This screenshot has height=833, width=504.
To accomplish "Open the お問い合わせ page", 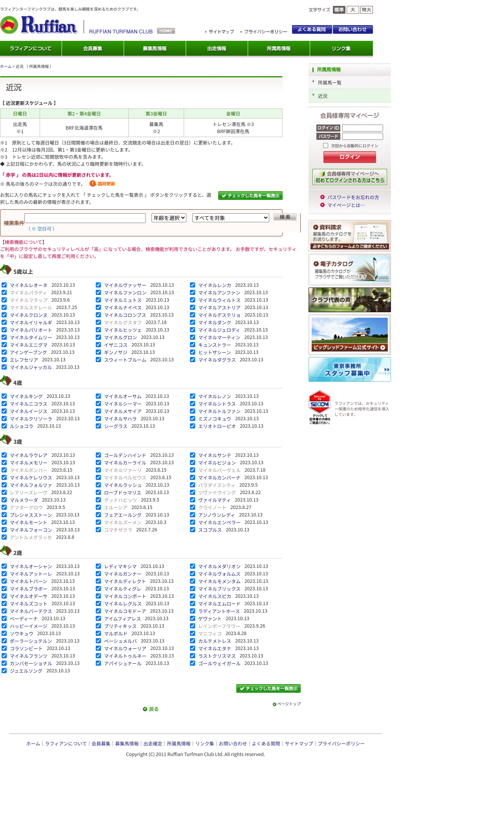I will pos(353,29).
